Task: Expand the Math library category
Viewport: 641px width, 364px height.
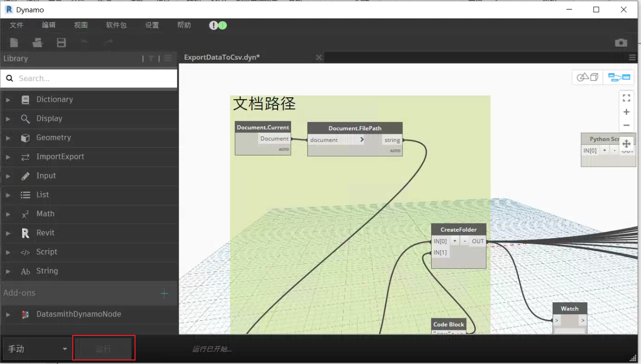Action: point(8,214)
